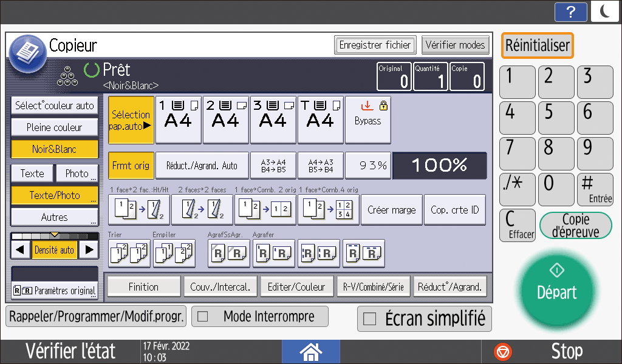Toggle the Écran simplifié checkbox
This screenshot has height=364, width=622.
[x=369, y=318]
